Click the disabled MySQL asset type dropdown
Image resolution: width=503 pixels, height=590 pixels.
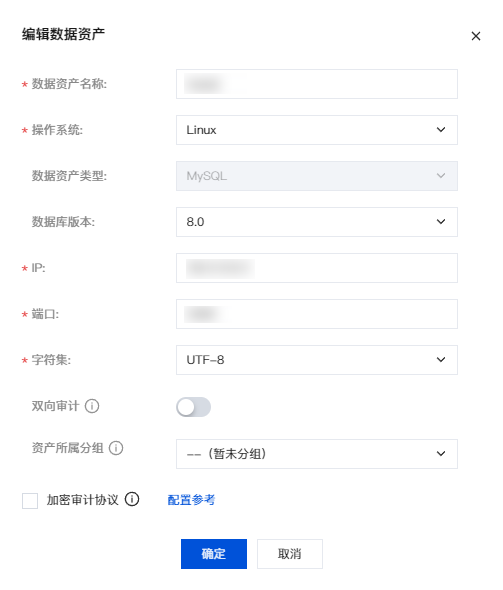pyautogui.click(x=317, y=176)
